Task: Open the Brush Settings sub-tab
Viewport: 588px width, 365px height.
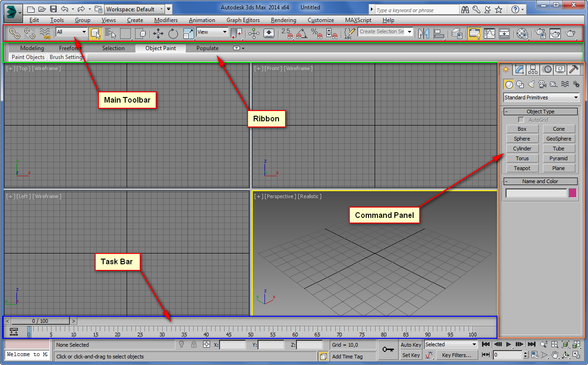Action: (67, 57)
